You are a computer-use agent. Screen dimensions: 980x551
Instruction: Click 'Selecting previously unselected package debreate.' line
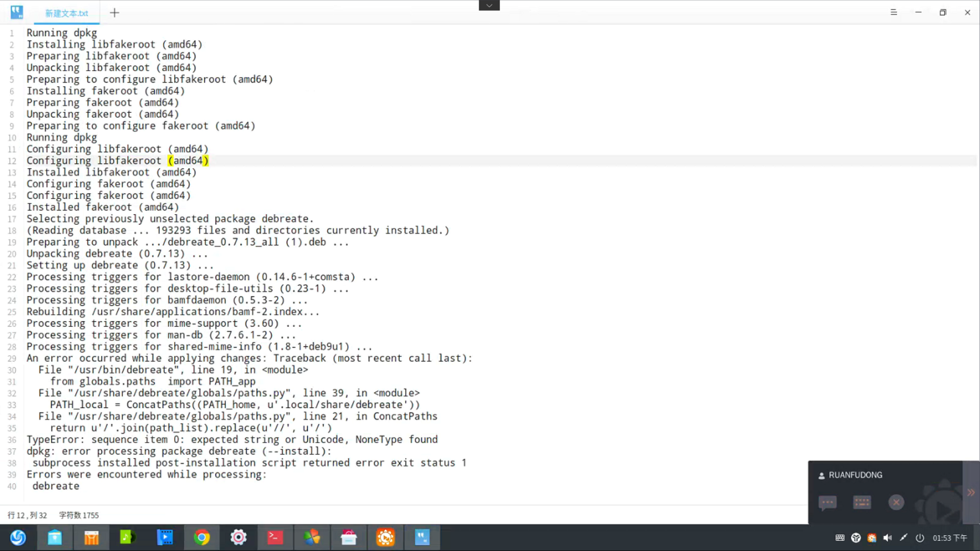pyautogui.click(x=170, y=219)
